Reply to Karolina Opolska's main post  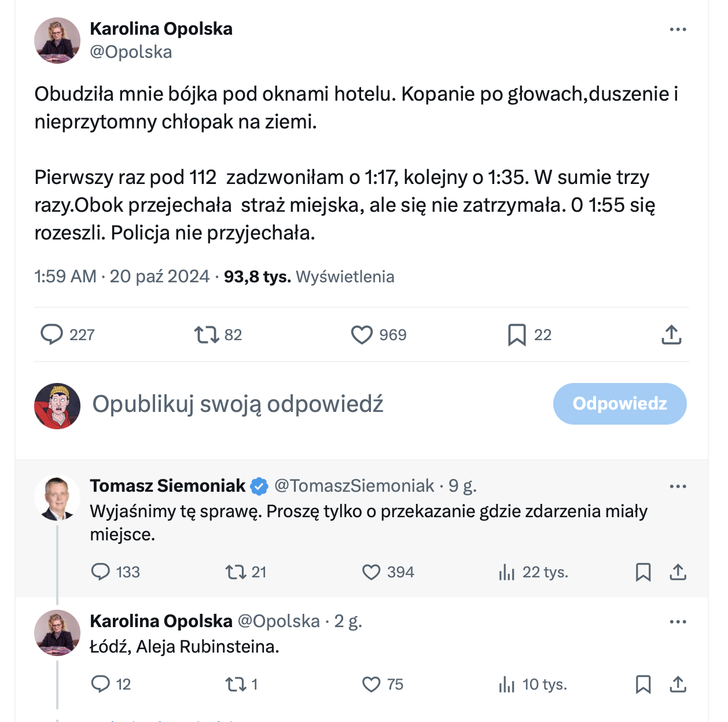[x=52, y=334]
